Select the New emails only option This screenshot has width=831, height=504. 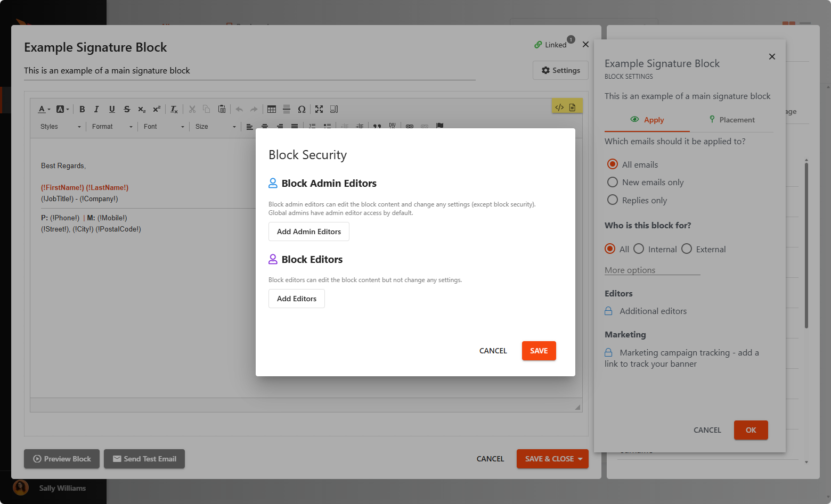[613, 182]
